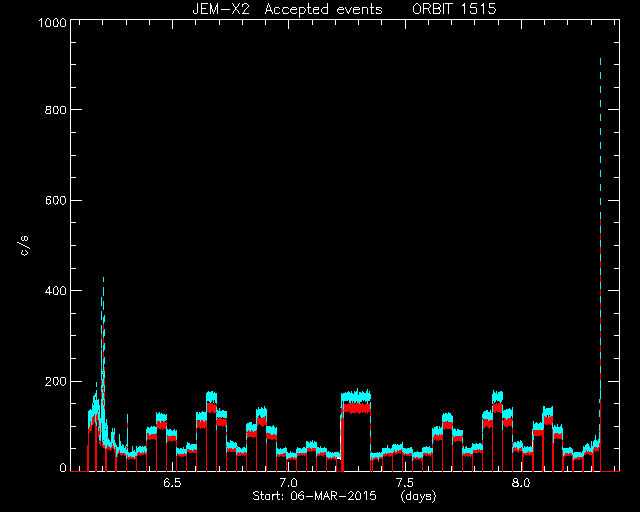The width and height of the screenshot is (640, 512).
Task: Click the 8.0 tick label on the x-axis
Action: (521, 483)
